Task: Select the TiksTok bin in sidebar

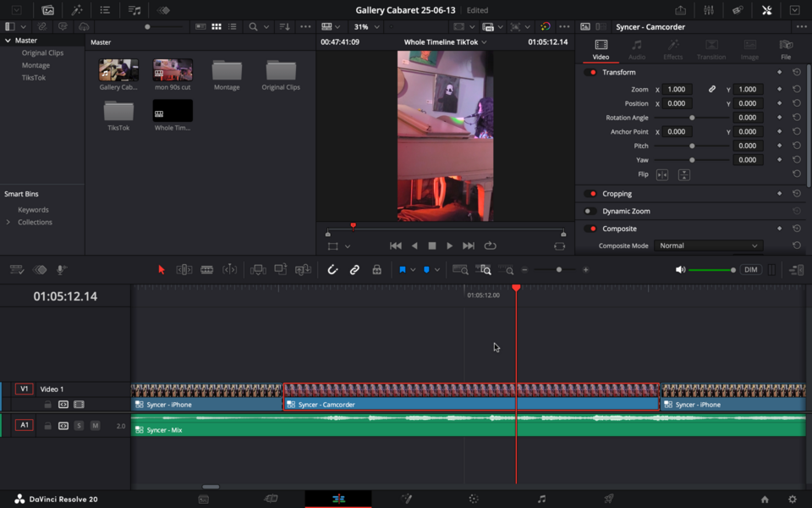Action: point(34,78)
